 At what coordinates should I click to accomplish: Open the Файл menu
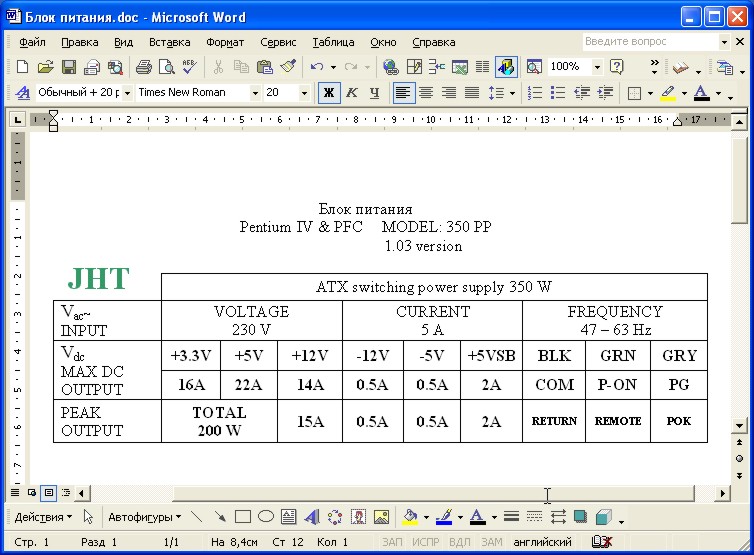pyautogui.click(x=32, y=42)
